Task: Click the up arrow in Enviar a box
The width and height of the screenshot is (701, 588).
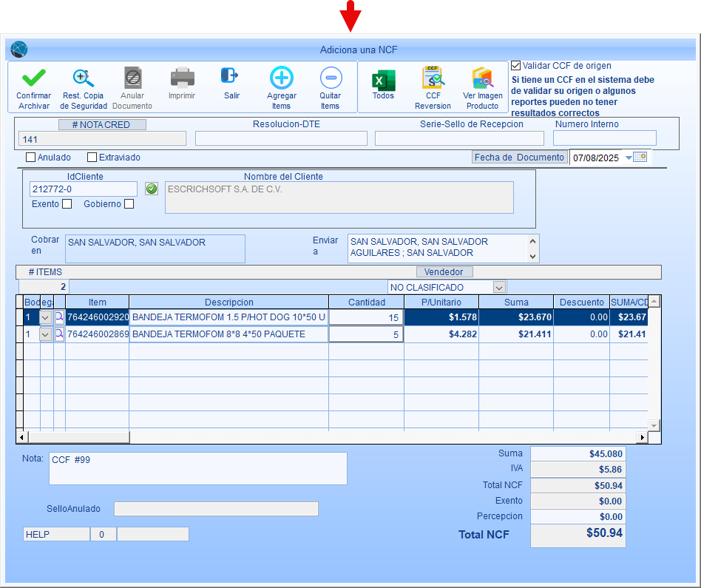Action: coord(532,241)
